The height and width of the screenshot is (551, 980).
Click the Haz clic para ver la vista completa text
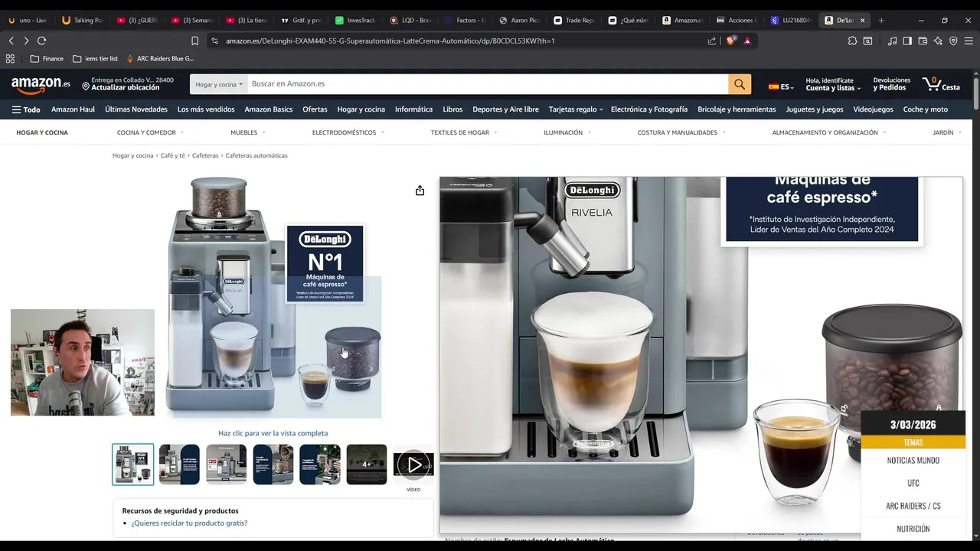(x=273, y=433)
